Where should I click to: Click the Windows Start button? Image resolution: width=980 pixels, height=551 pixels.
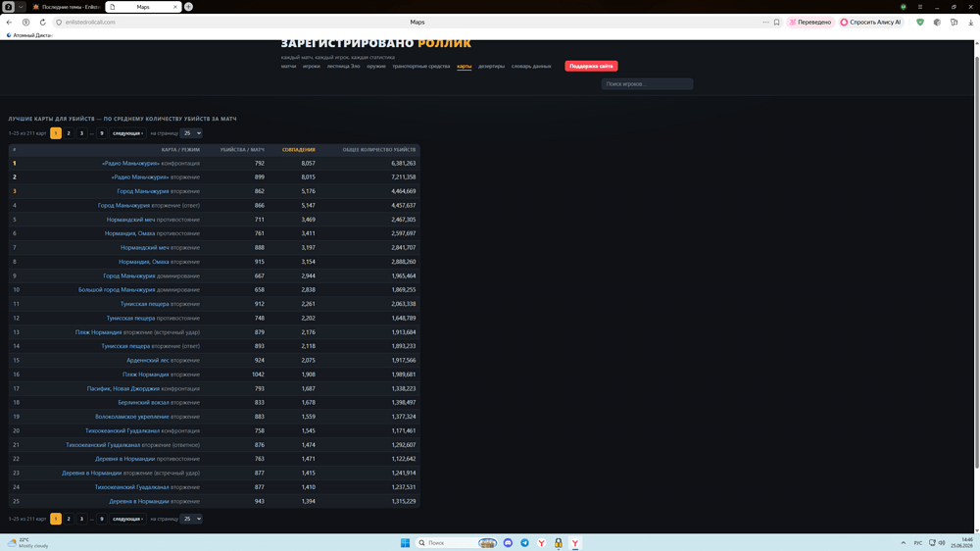coord(405,543)
